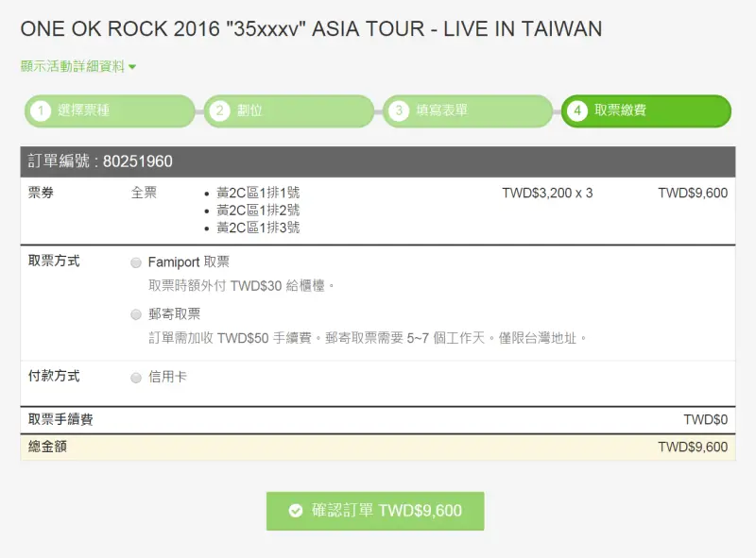Click the number 3 circle icon

(399, 110)
